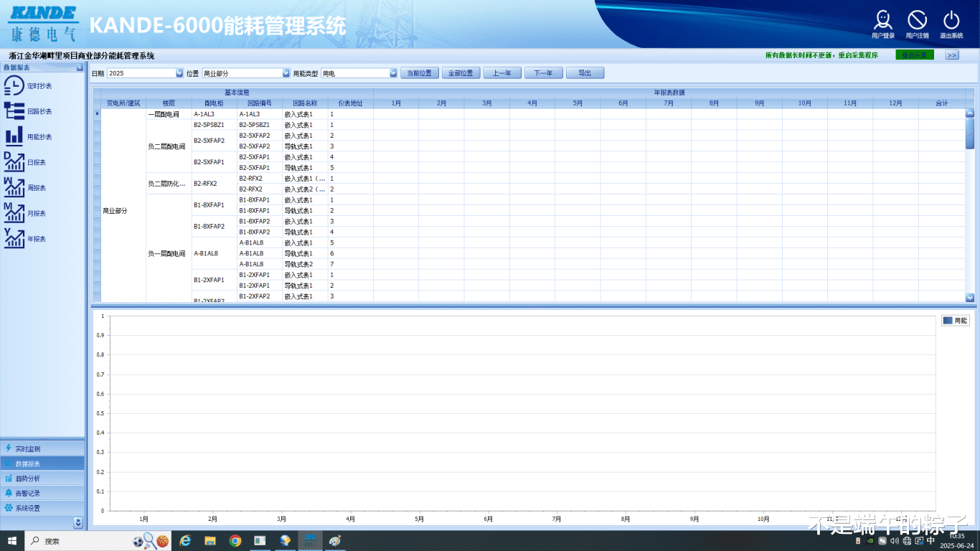Screen dimensions: 980x551
Task: Open the 周报表 weekly report
Action: 25,188
